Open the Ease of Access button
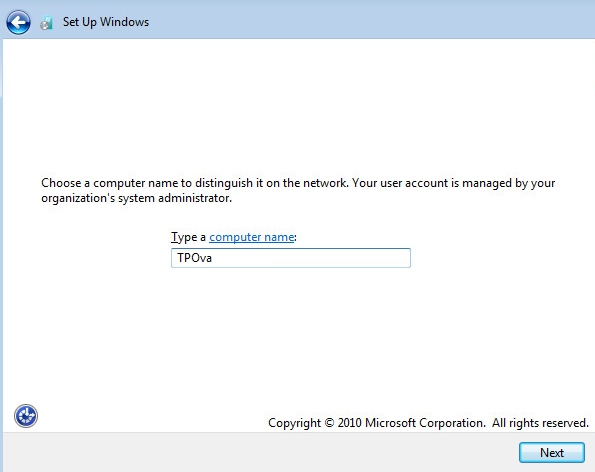Screen dimensions: 595x472 (26, 416)
